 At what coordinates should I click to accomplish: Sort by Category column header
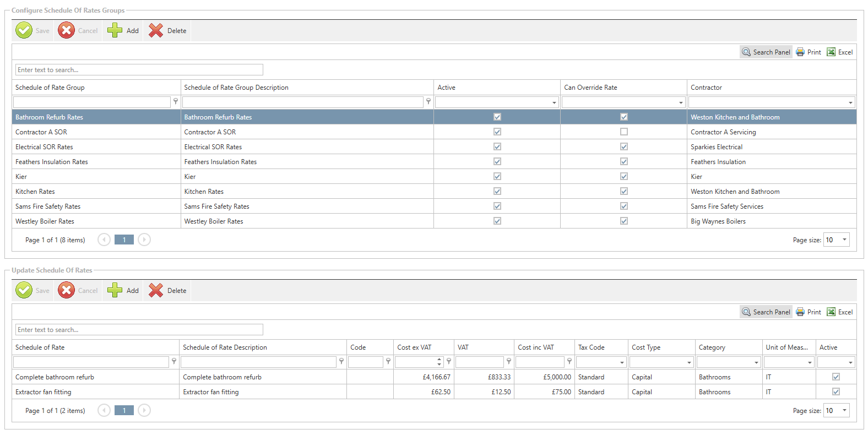[729, 347]
